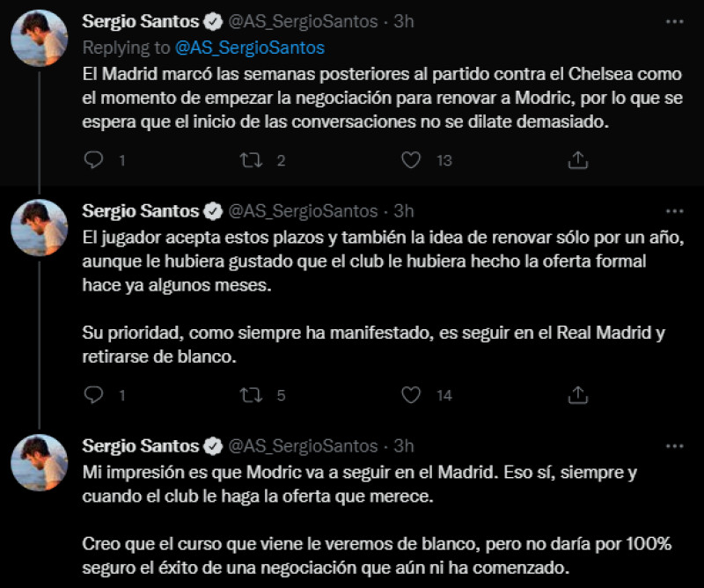Open more options on the first tweet
704x588 pixels.
tap(674, 21)
